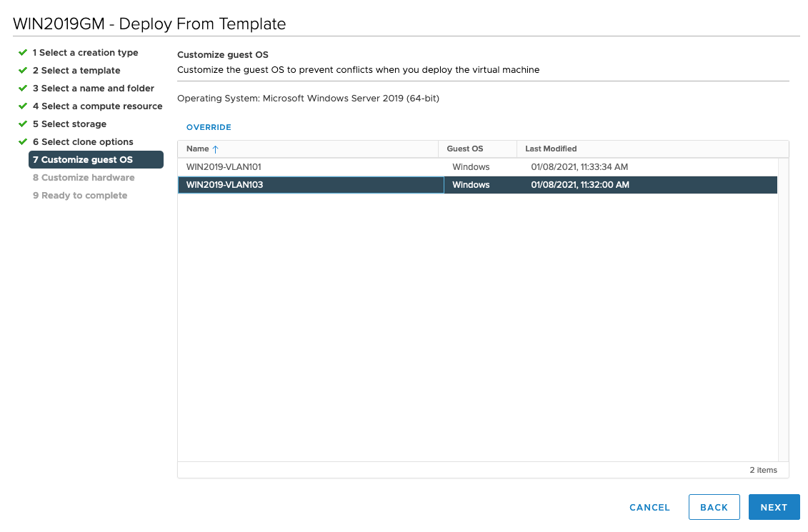Sort by the Guest OS column header
Image resolution: width=808 pixels, height=532 pixels.
pyautogui.click(x=465, y=149)
